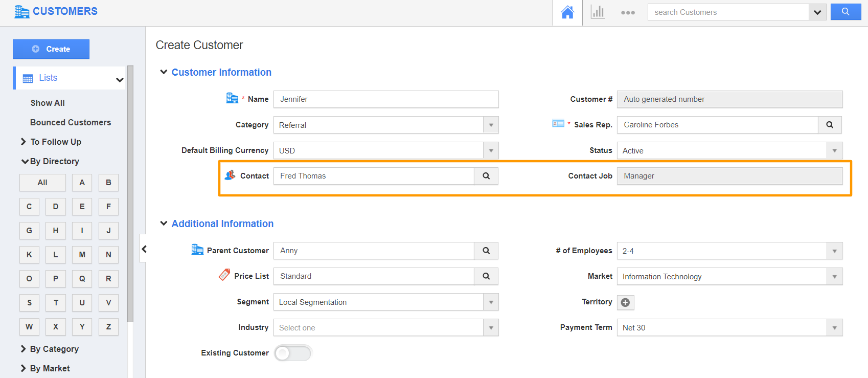Click the Contact people icon

230,175
